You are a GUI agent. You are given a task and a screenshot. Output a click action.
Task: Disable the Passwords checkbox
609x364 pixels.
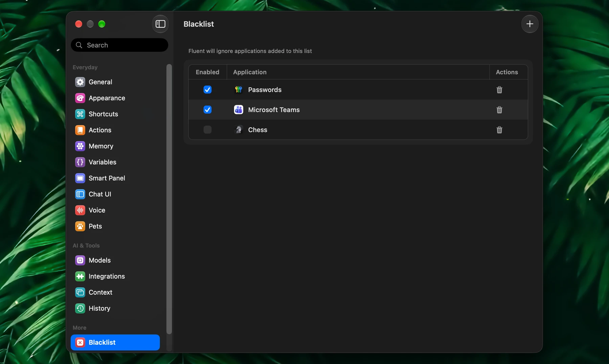[x=207, y=90]
